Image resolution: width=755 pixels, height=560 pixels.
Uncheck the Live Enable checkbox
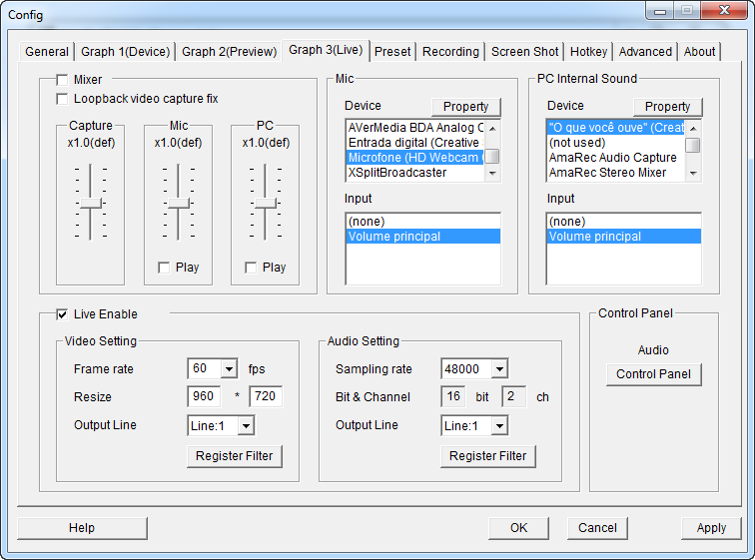click(62, 314)
